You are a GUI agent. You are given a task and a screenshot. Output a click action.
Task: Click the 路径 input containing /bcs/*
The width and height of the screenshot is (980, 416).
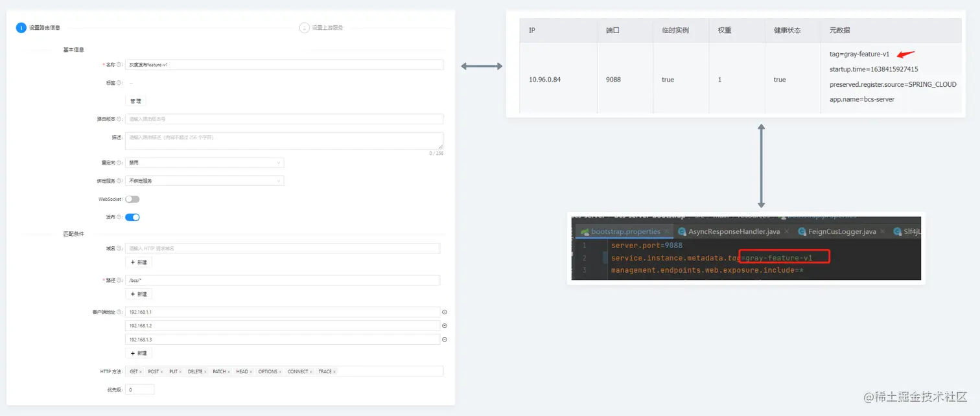coord(283,280)
